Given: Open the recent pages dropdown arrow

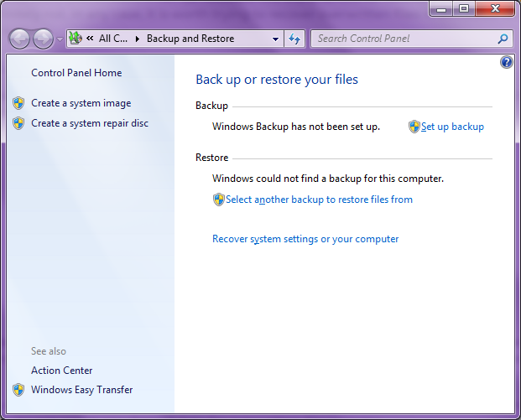Looking at the screenshot, I should [x=60, y=39].
